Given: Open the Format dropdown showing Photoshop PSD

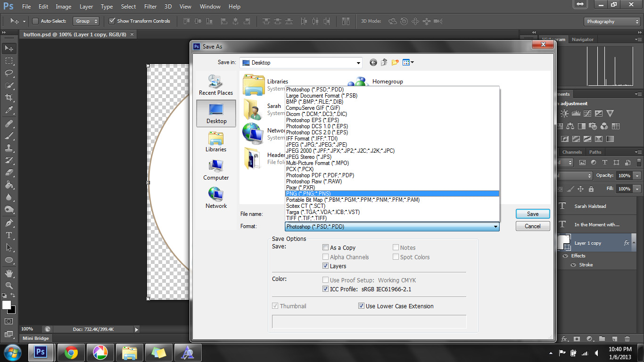Looking at the screenshot, I should [x=392, y=227].
